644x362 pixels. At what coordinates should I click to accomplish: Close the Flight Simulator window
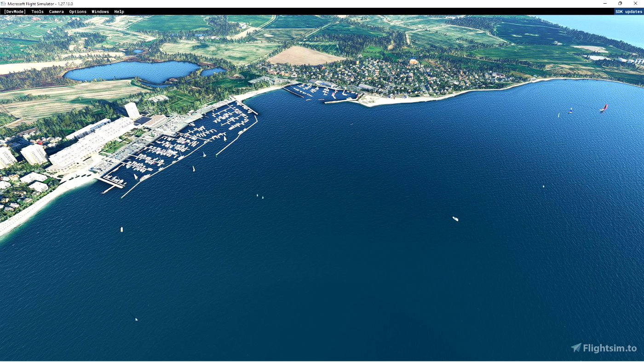tap(636, 4)
